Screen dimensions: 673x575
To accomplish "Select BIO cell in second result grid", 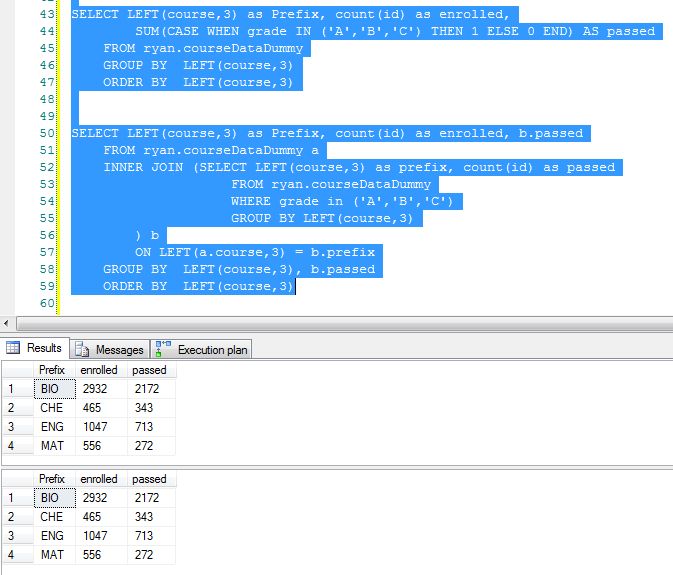I will pyautogui.click(x=55, y=498).
